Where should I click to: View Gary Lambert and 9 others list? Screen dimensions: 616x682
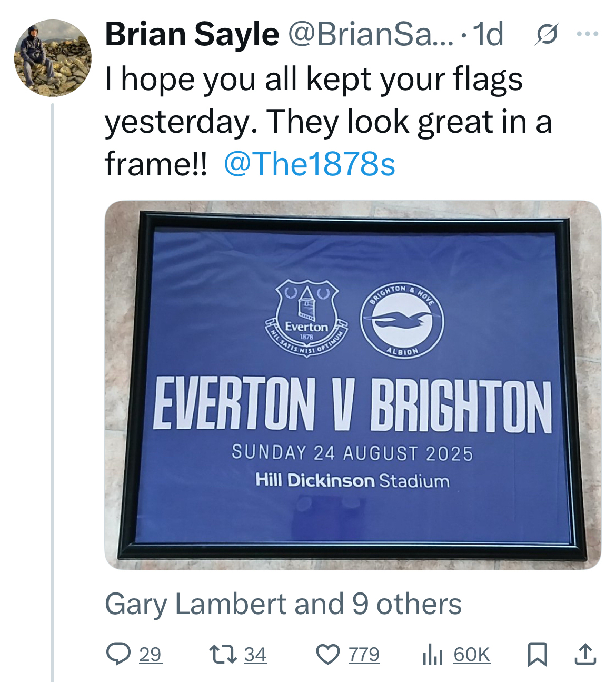[x=283, y=604]
